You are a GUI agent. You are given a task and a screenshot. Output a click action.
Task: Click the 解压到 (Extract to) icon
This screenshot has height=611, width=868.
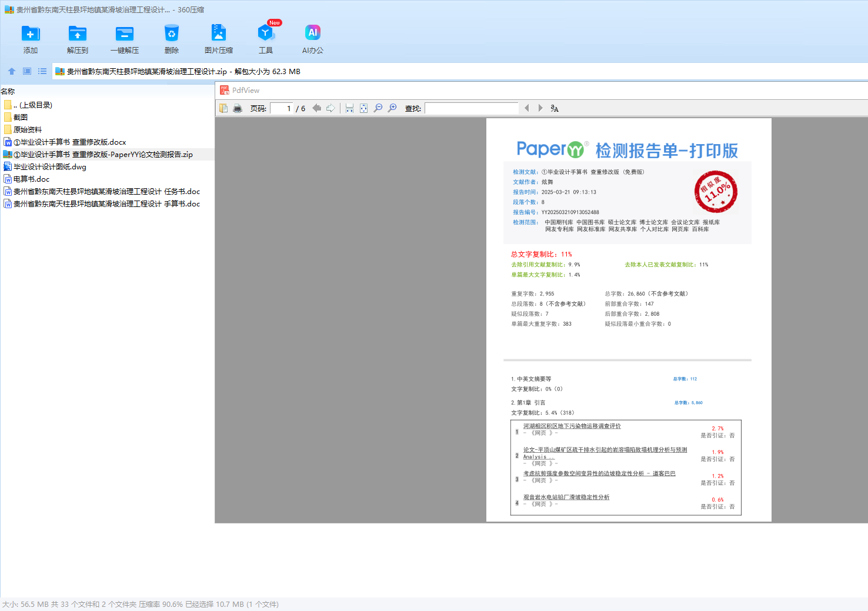click(x=78, y=34)
